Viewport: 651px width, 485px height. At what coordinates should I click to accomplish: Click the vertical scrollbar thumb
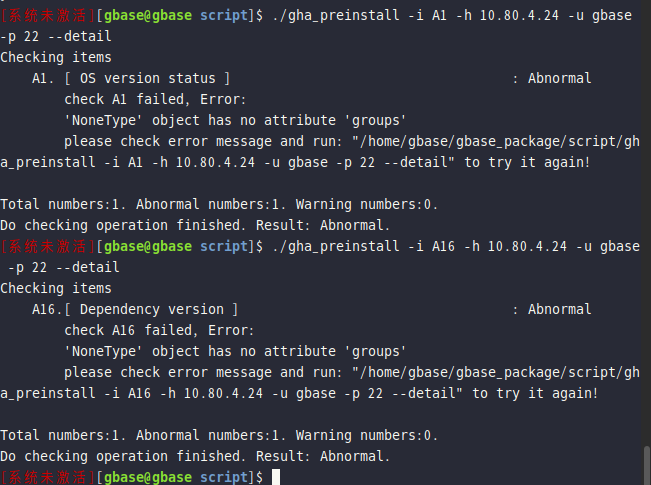point(647,465)
